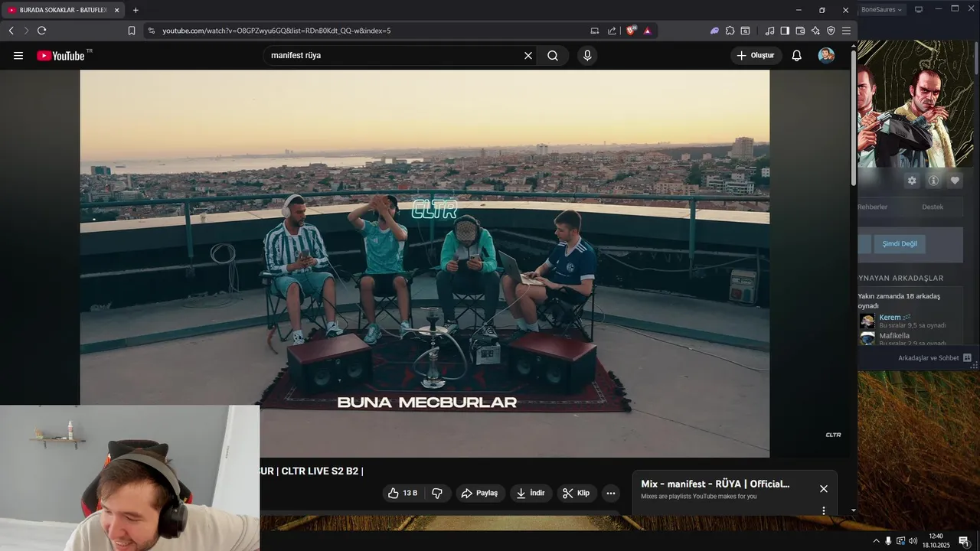
Task: Toggle the browser sidebar panel
Action: pos(785,31)
